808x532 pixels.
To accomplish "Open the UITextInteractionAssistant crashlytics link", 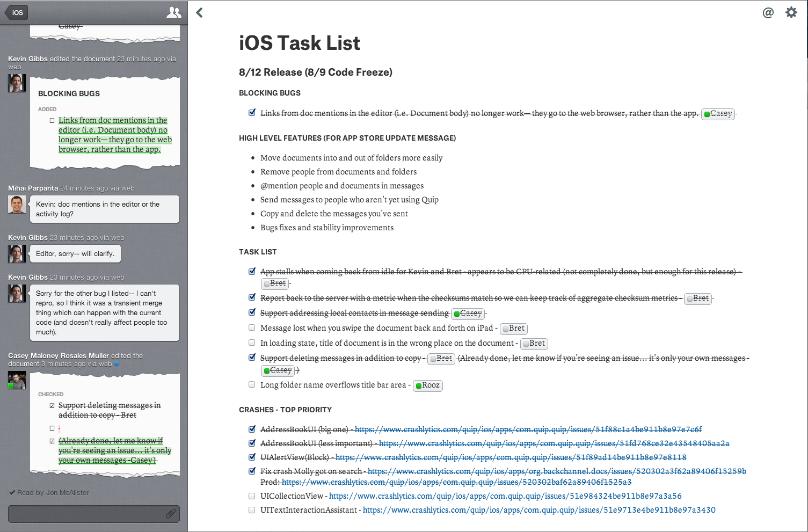I will 539,510.
